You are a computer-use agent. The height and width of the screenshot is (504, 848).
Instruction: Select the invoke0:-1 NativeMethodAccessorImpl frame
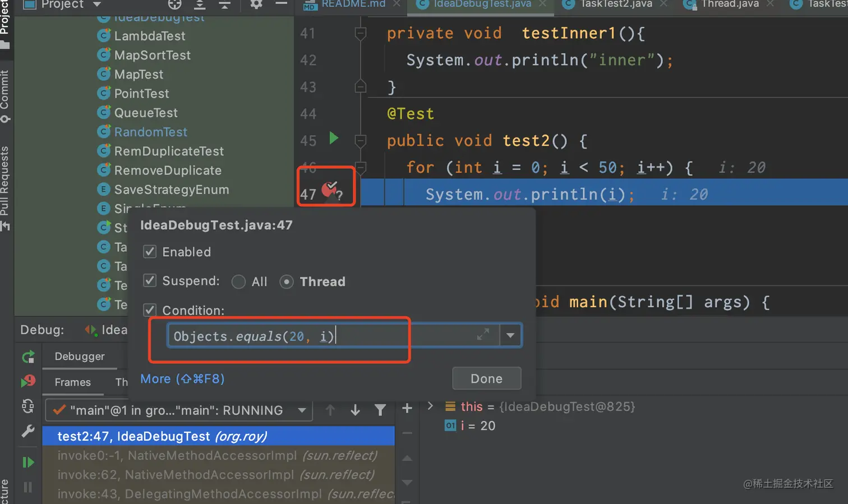pos(219,456)
